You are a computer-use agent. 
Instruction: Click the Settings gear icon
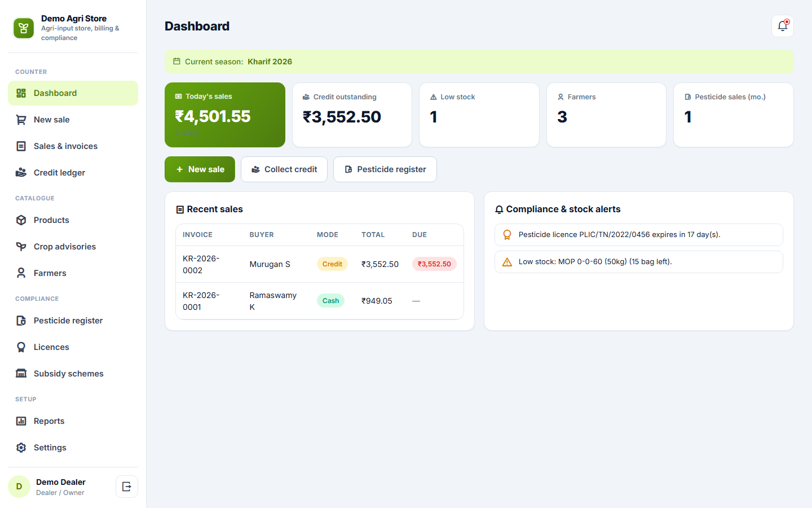[x=21, y=448]
